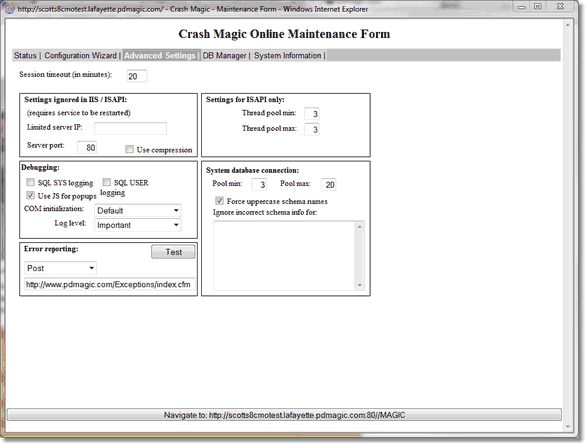Screen dimensions: 586x445
Task: Maximize the Internet Explorer window
Action: click(538, 7)
